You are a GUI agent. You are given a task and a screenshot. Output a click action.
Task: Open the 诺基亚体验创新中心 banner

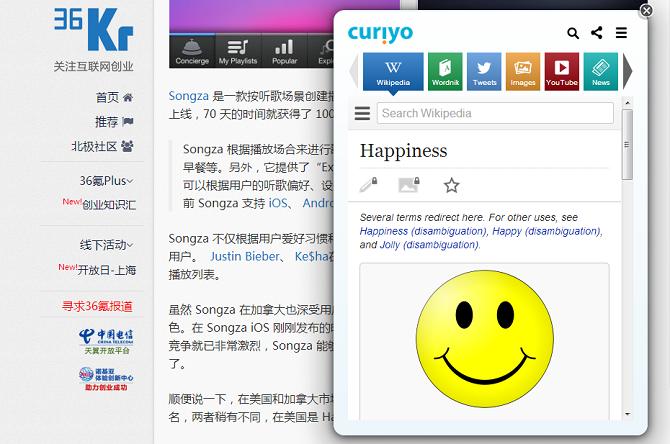[x=106, y=379]
